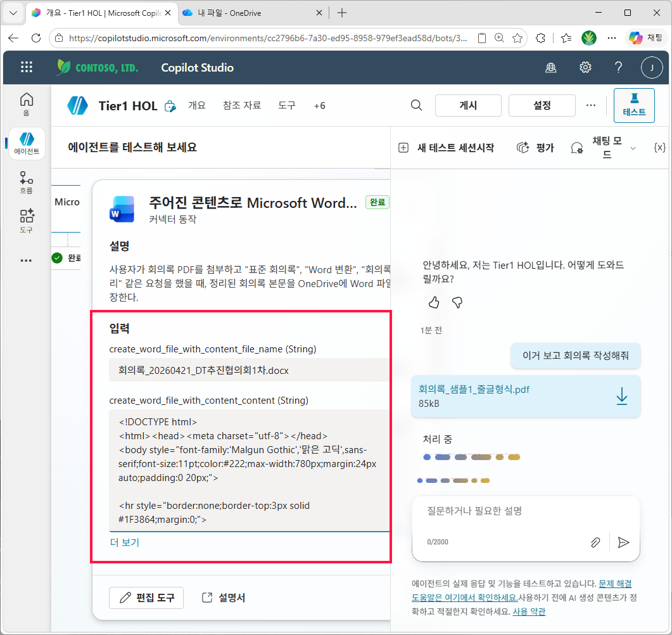Image resolution: width=672 pixels, height=635 pixels.
Task: Click the agent edit icon beside Tier1 HOL
Action: click(x=170, y=106)
